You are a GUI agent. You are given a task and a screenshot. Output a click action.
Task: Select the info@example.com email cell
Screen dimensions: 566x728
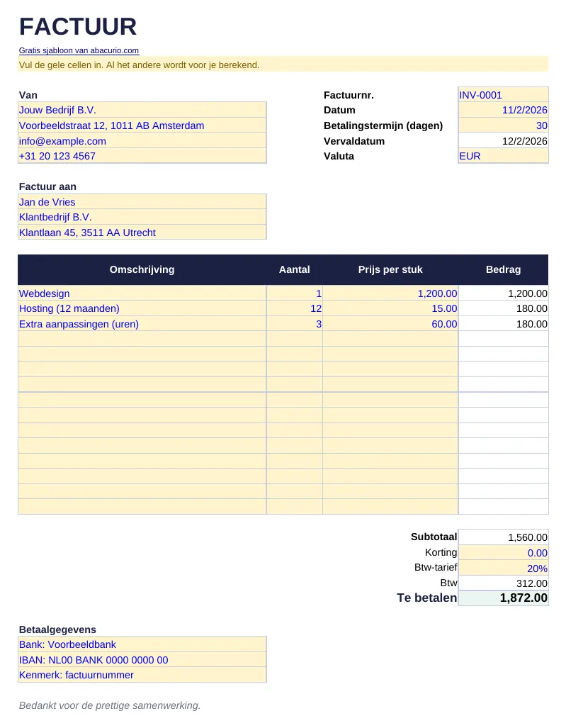click(x=142, y=140)
